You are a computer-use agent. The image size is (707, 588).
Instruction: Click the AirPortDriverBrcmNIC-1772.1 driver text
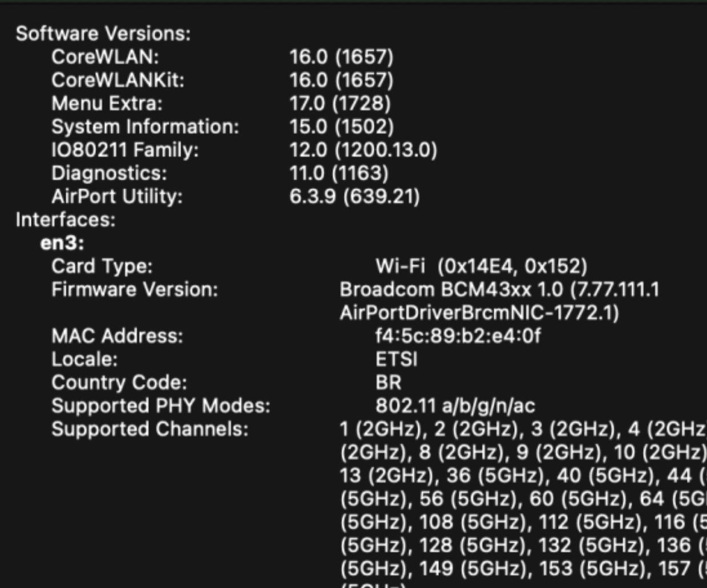479,313
